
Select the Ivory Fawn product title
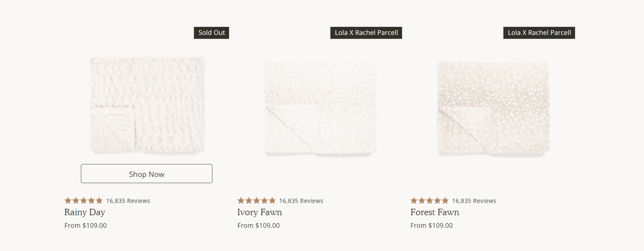259,212
